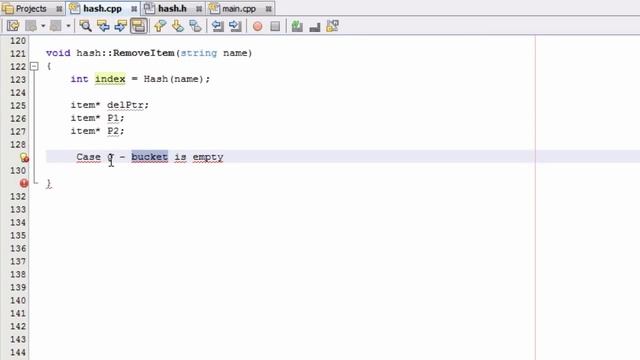Go to the previous bookmark icon
The width and height of the screenshot is (640, 360).
point(160,26)
